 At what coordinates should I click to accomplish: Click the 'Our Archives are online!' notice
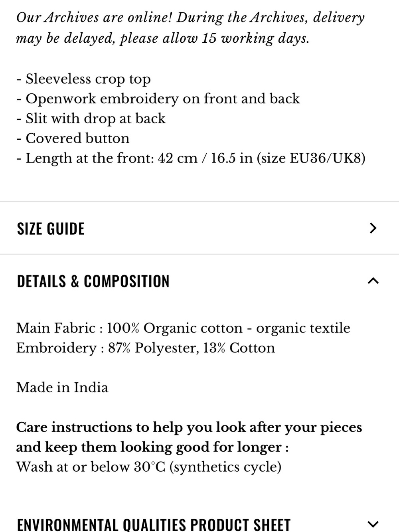[95, 18]
